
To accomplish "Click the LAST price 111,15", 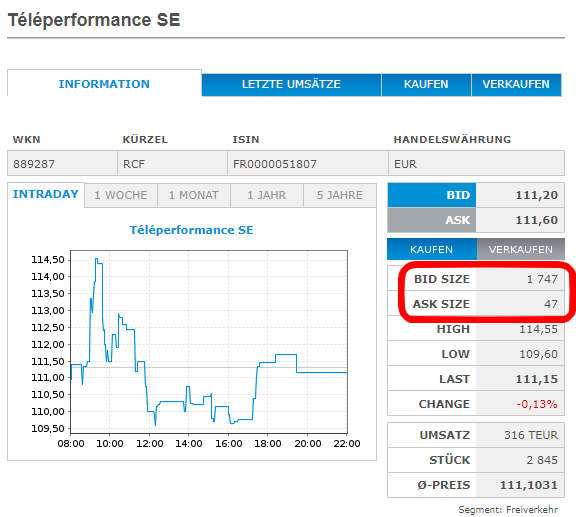I will (536, 379).
